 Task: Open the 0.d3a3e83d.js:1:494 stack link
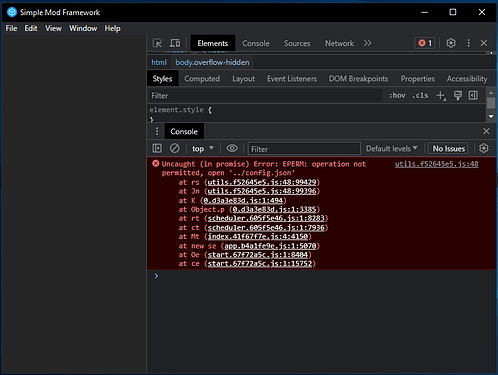coord(243,200)
